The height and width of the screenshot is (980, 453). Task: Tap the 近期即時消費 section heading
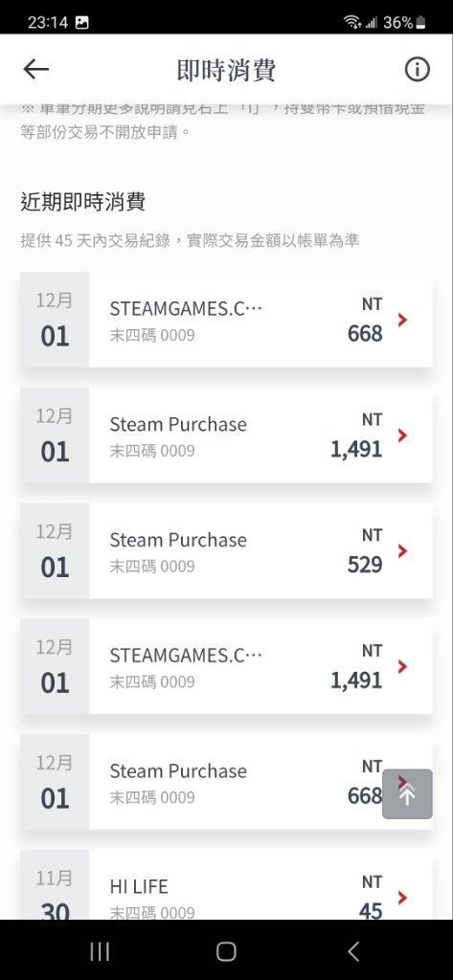(x=83, y=202)
